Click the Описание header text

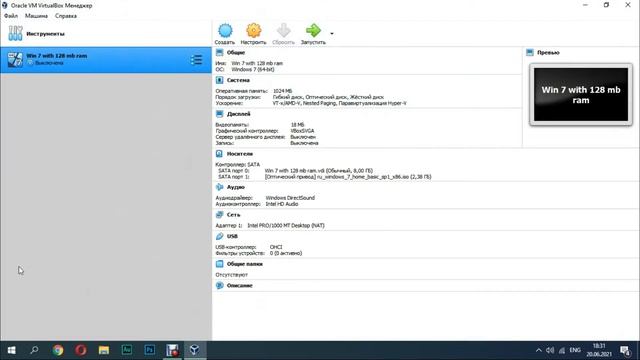tap(240, 286)
